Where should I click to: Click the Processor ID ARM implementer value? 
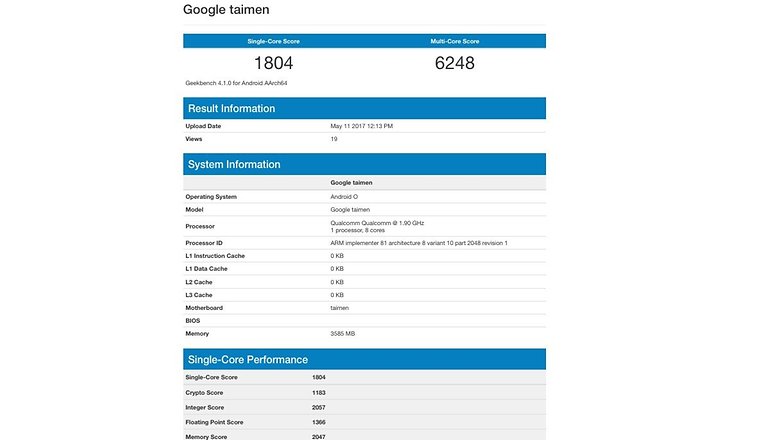coord(419,243)
